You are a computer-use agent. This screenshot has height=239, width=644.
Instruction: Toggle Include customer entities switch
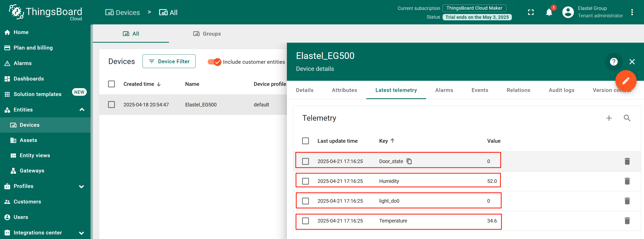214,62
